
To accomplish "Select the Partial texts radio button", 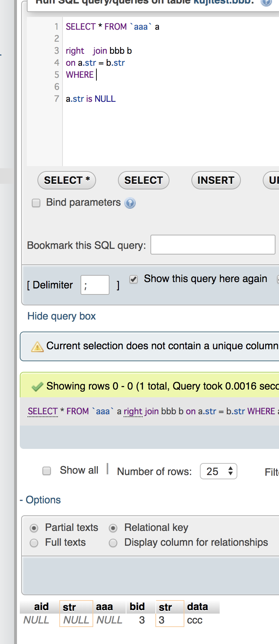I will click(34, 528).
